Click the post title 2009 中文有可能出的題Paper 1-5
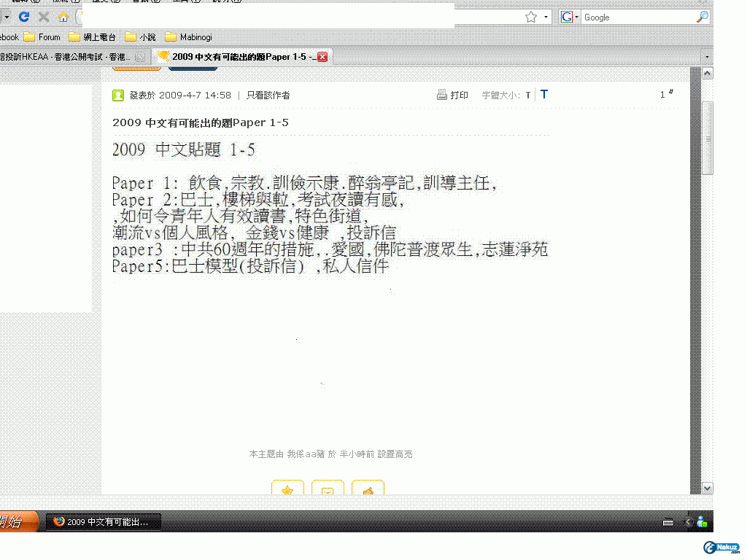The width and height of the screenshot is (747, 560). click(201, 122)
